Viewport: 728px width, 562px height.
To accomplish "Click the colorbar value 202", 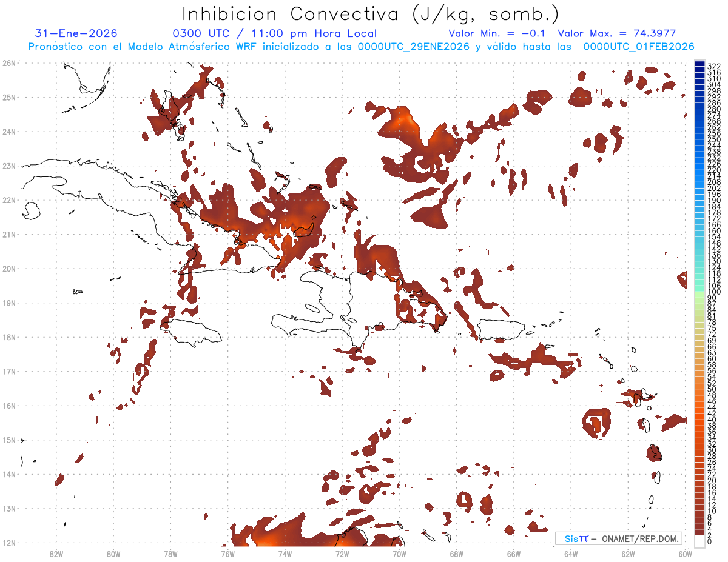I will pos(713,188).
